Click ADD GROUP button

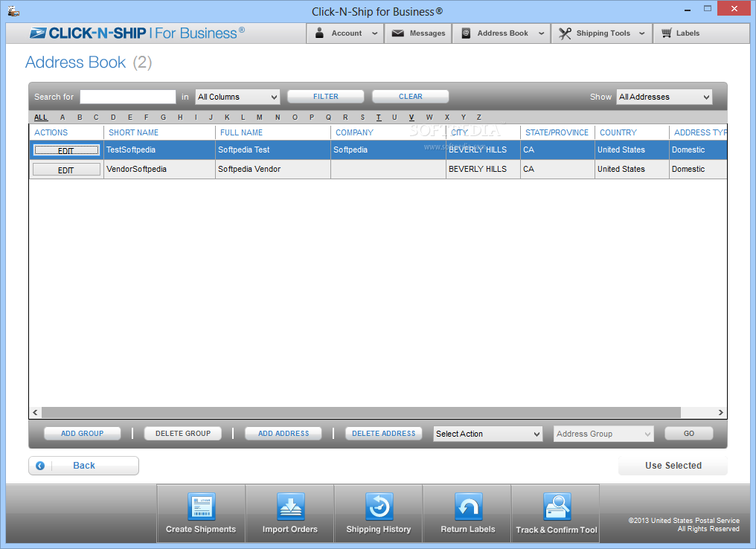pos(82,433)
